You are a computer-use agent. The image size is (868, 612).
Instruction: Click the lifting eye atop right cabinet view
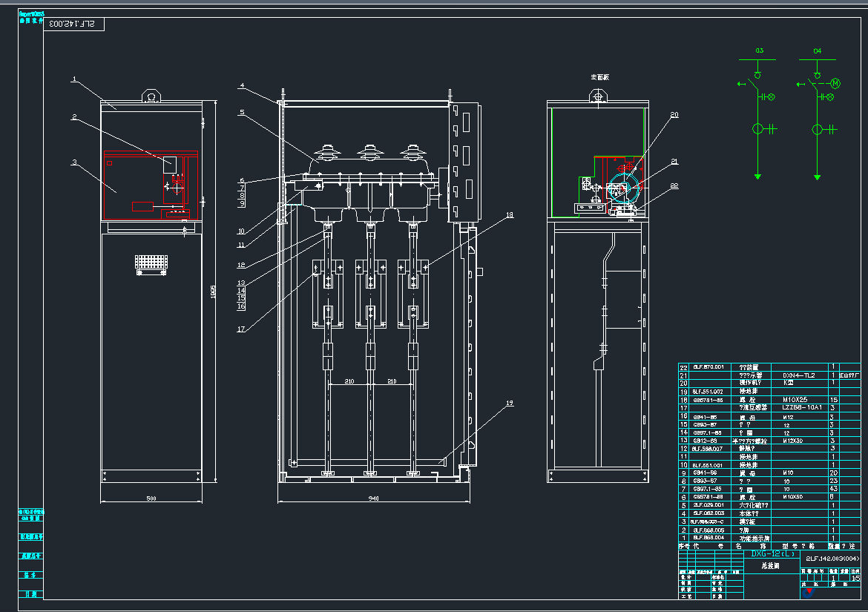tap(598, 96)
